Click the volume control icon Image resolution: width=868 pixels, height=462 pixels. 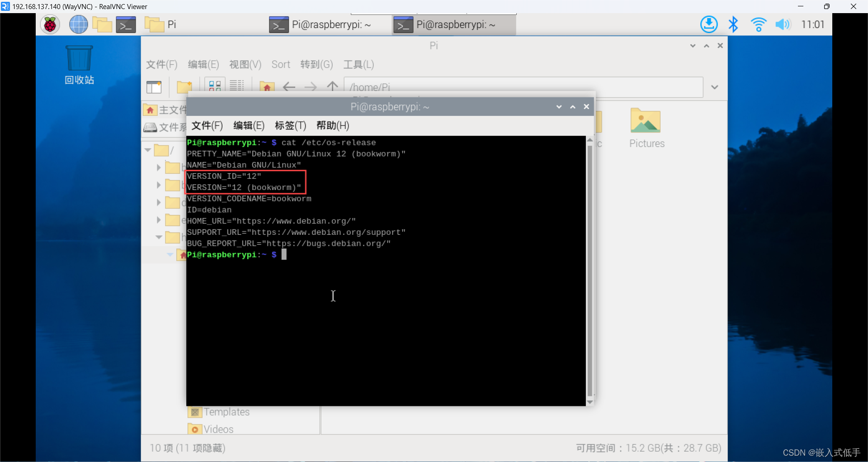[783, 24]
